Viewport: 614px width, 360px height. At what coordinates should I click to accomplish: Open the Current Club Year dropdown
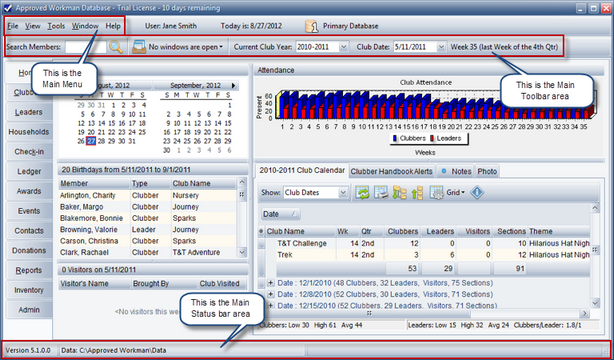(343, 47)
